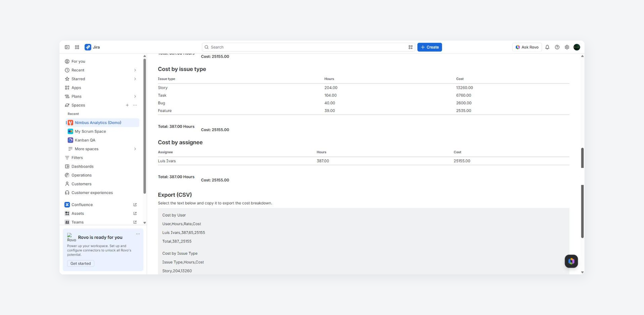This screenshot has width=644, height=315.
Task: Expand More spaces chevron
Action: [135, 149]
